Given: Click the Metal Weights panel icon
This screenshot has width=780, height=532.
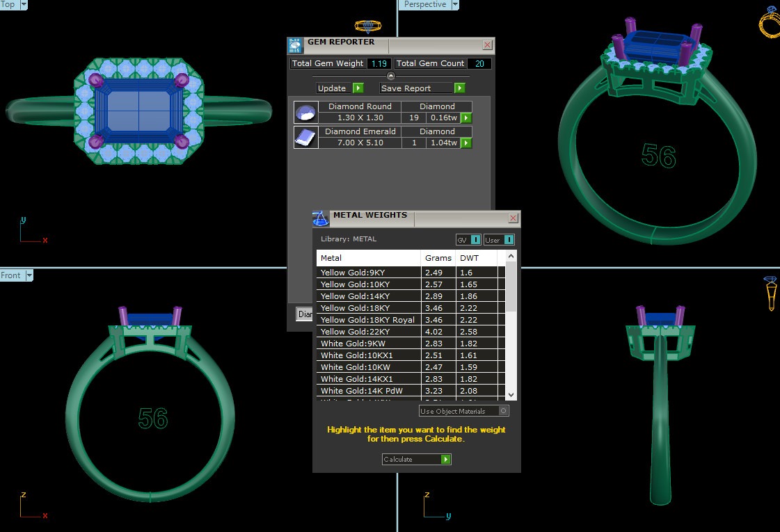Looking at the screenshot, I should click(x=320, y=218).
